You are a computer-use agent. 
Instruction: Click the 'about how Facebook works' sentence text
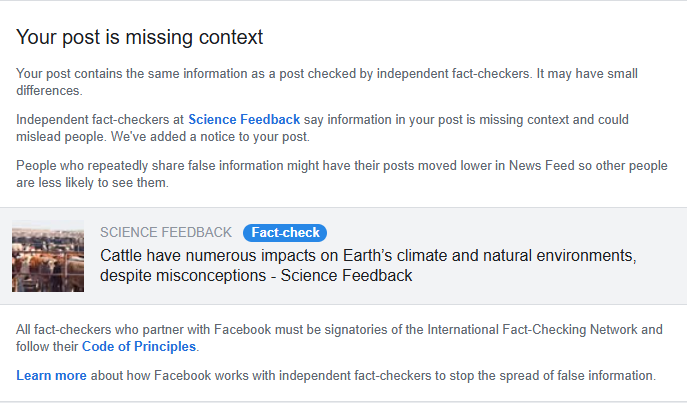(200, 376)
